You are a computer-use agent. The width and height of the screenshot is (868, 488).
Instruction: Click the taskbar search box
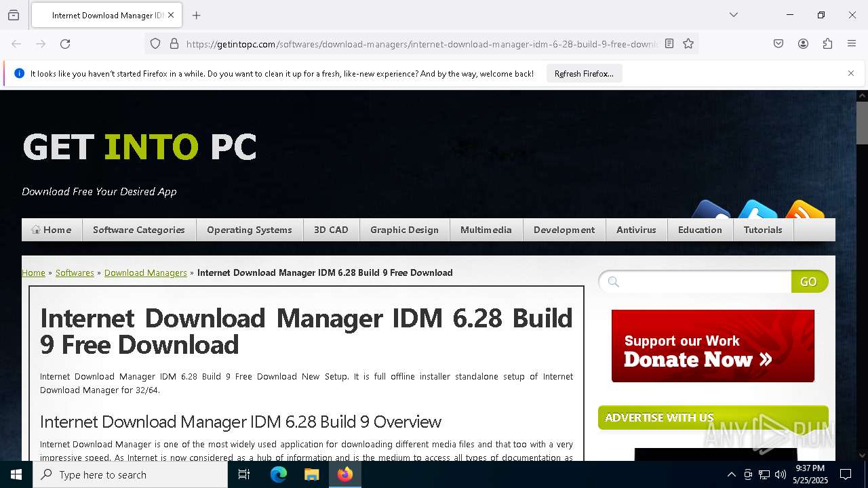pos(130,474)
